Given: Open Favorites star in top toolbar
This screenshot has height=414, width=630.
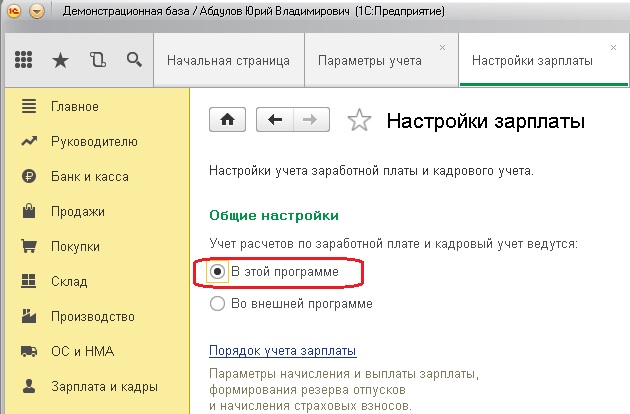Looking at the screenshot, I should [60, 61].
